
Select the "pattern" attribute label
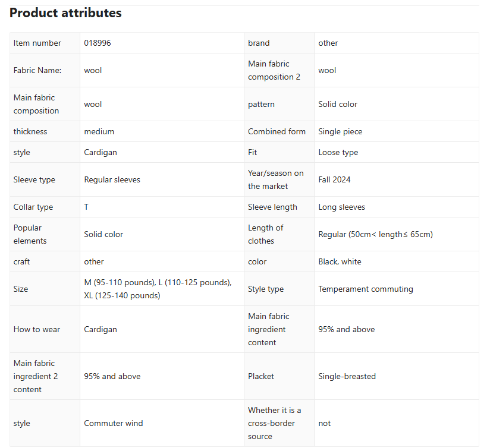click(x=261, y=104)
